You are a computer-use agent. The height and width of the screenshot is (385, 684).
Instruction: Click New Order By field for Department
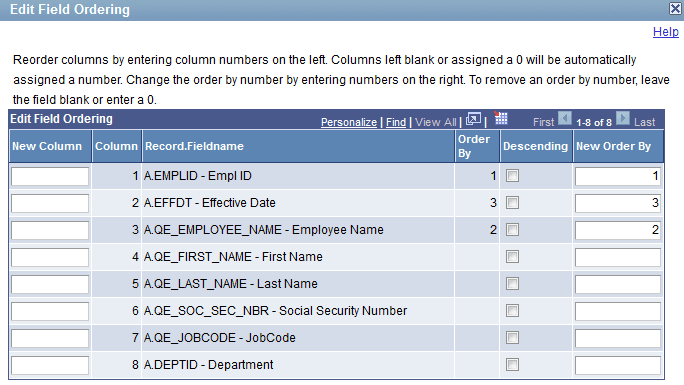pos(618,365)
